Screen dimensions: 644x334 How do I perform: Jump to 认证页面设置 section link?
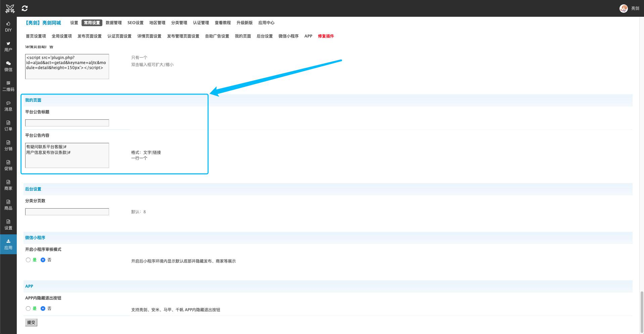pyautogui.click(x=119, y=36)
